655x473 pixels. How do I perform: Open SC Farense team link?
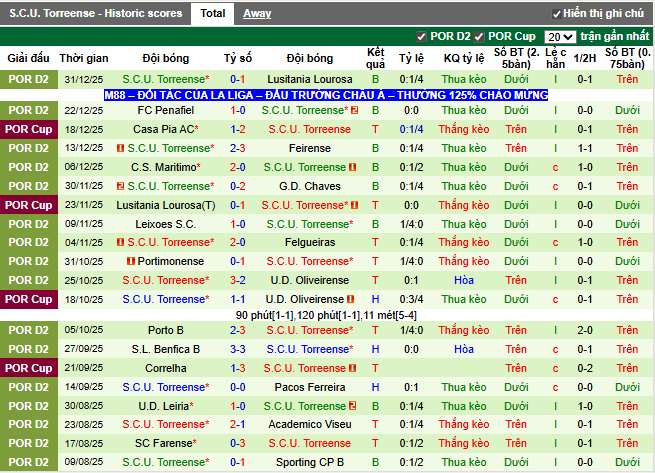click(166, 443)
